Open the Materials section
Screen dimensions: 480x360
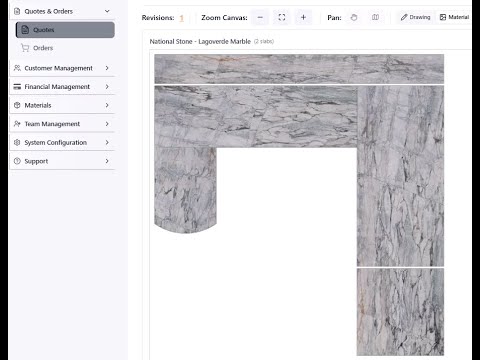click(62, 105)
